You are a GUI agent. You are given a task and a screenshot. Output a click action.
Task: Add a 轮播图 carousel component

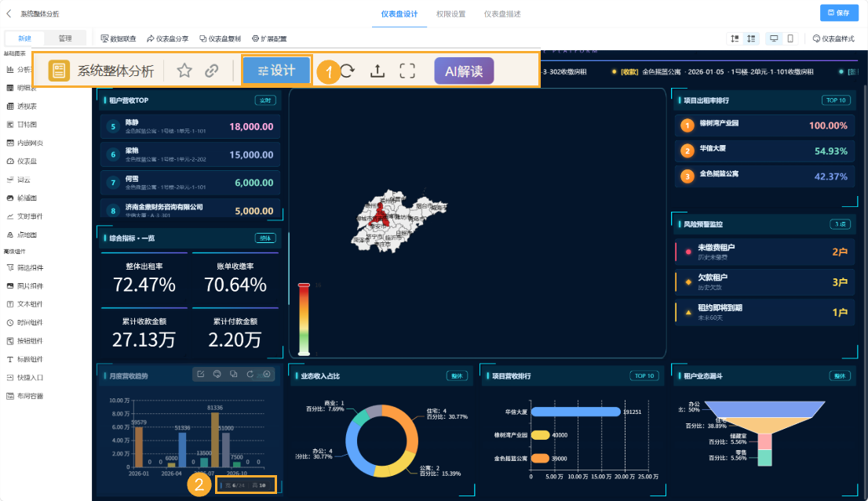click(x=22, y=198)
